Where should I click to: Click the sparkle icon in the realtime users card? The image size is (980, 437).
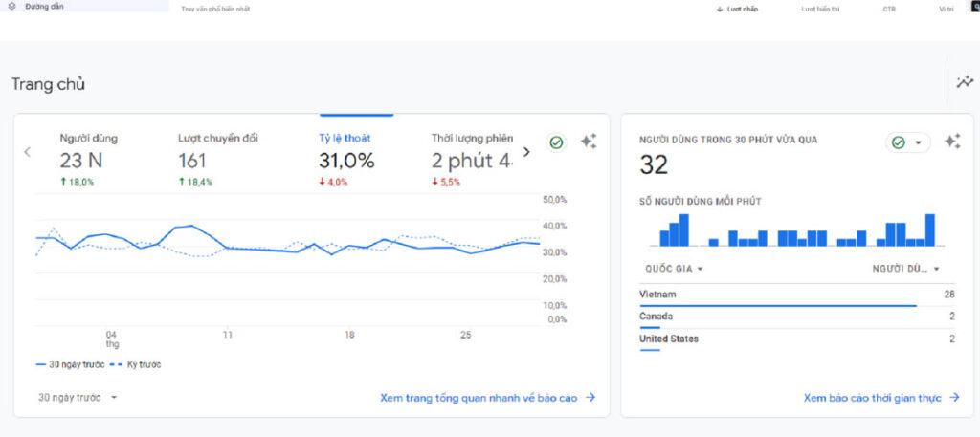tap(951, 142)
